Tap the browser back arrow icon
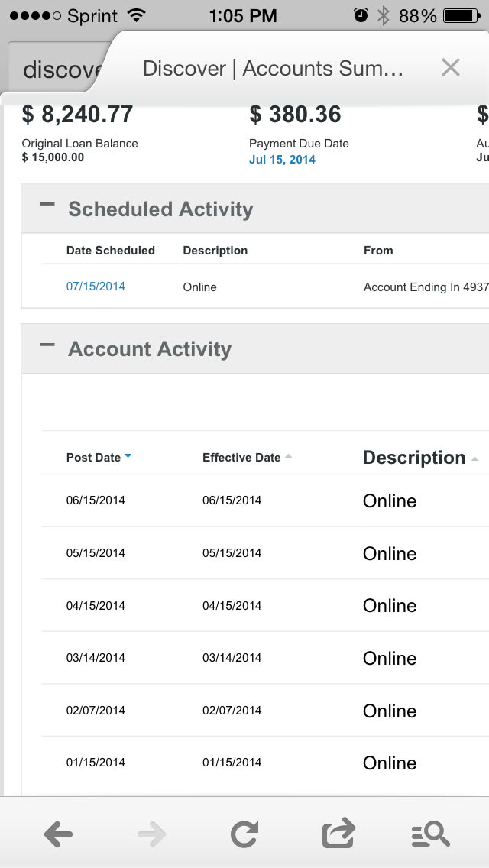Screen dimensions: 489x868 [58, 834]
